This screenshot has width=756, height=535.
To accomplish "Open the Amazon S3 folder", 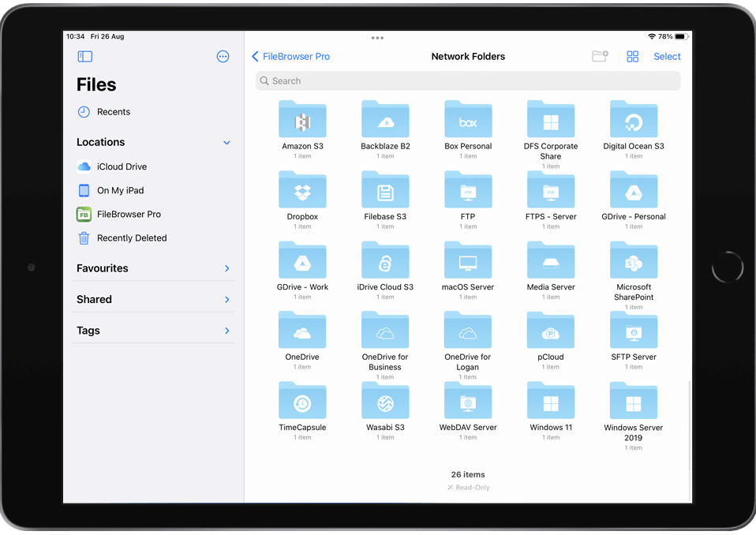I will click(302, 119).
